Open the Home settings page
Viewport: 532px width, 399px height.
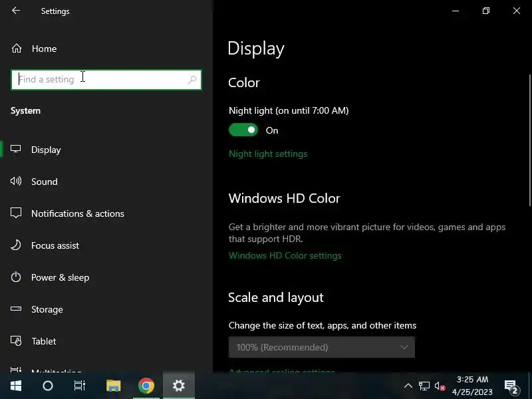pyautogui.click(x=44, y=49)
